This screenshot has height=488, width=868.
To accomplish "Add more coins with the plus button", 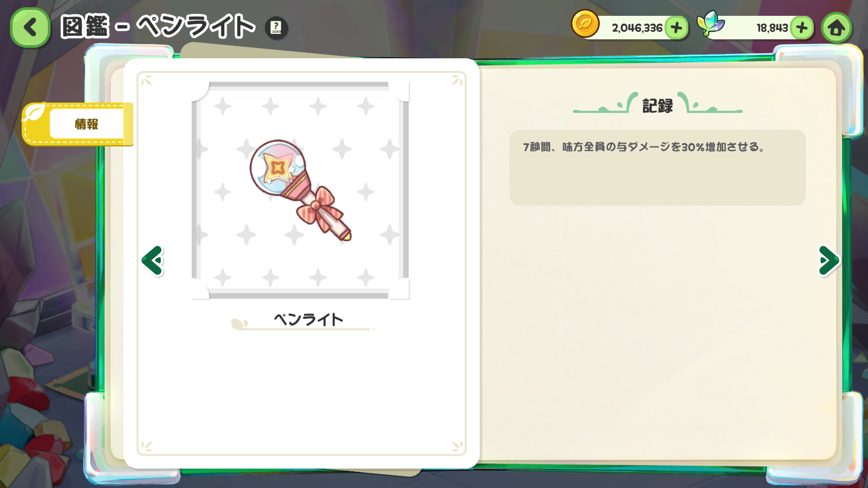I will [x=676, y=28].
